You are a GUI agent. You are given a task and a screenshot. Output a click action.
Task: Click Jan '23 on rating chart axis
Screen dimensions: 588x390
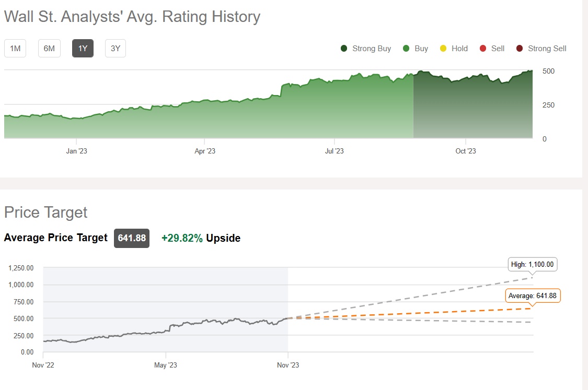coord(76,151)
